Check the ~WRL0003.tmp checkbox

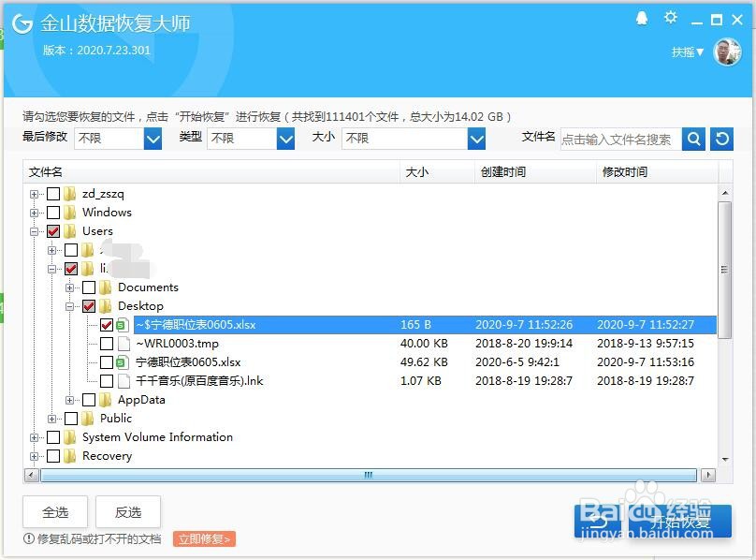coord(107,344)
